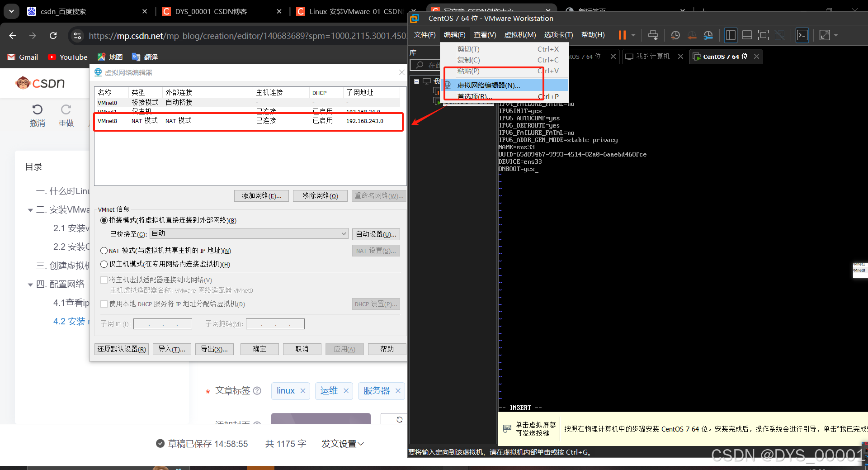
Task: Click the browser reload icon
Action: coord(53,36)
